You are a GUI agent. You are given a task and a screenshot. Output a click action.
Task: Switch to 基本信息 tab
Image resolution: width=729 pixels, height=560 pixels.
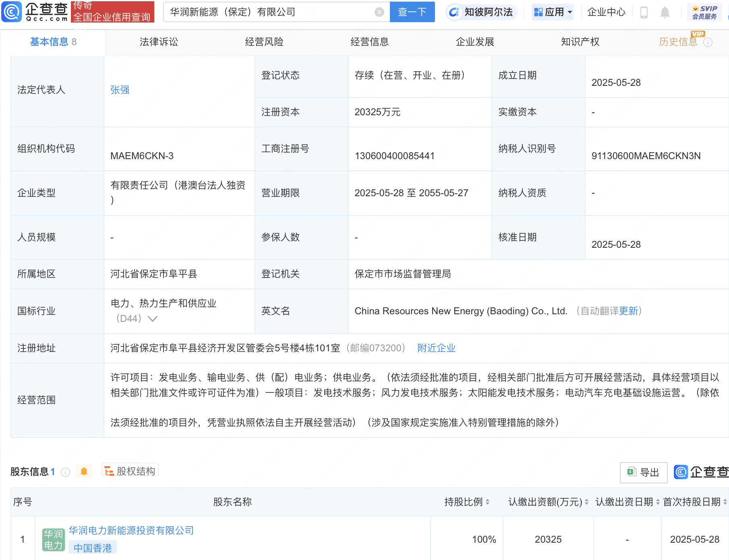coord(53,42)
